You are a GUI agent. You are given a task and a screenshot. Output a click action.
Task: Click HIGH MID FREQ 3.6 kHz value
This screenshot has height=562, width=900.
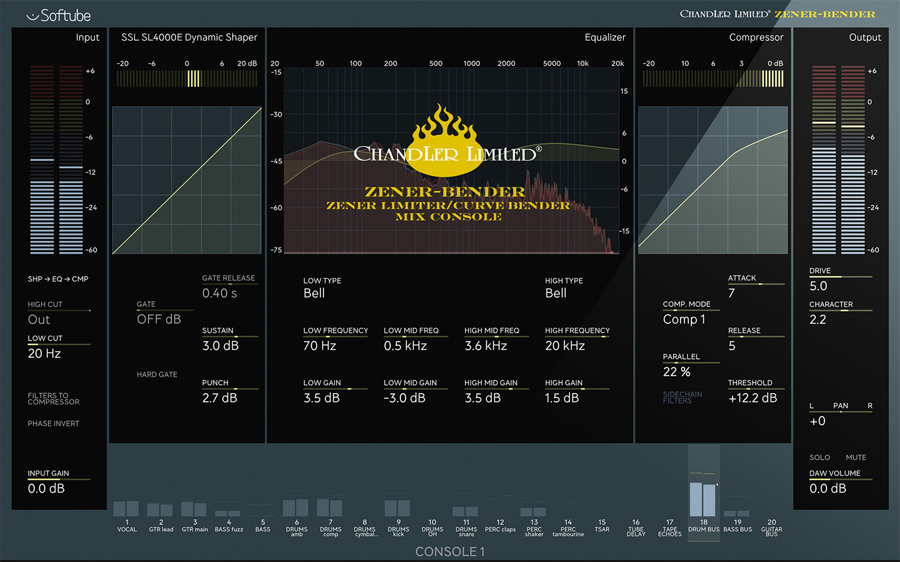(486, 346)
